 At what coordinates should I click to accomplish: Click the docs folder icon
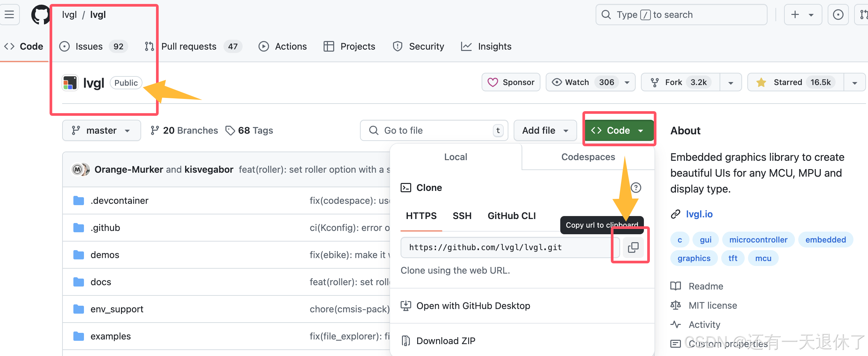[x=79, y=282]
